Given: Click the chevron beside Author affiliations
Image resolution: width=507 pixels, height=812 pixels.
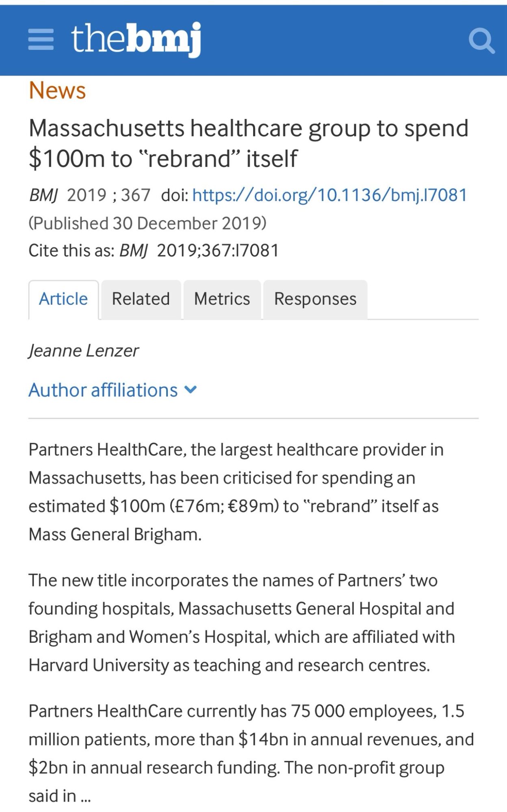Looking at the screenshot, I should tap(191, 390).
